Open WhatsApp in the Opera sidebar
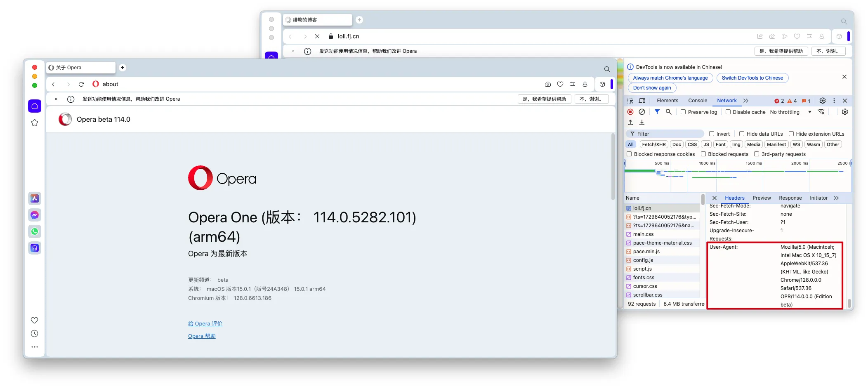This screenshot has height=389, width=868. 35,231
